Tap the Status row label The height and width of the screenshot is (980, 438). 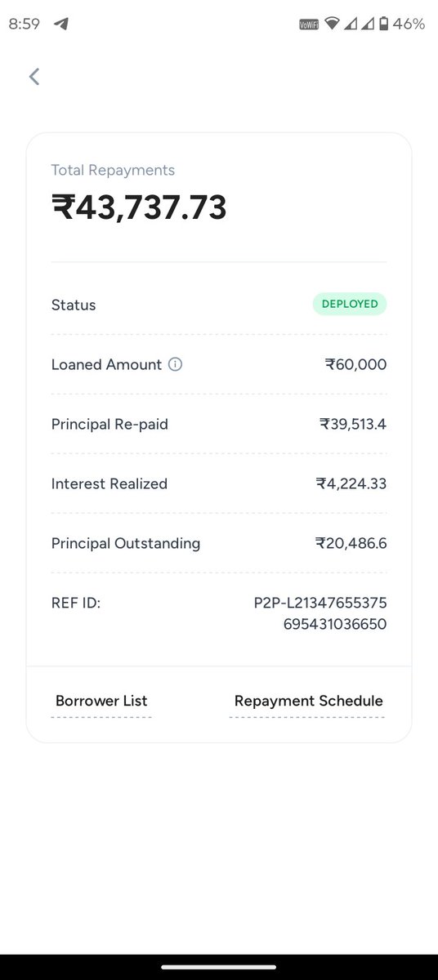point(74,305)
